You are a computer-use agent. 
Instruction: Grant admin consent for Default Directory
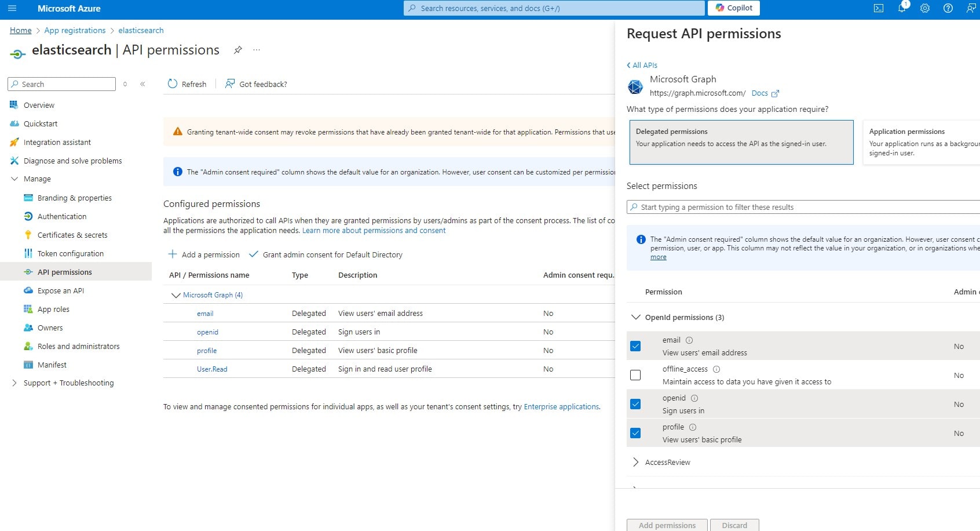[326, 254]
